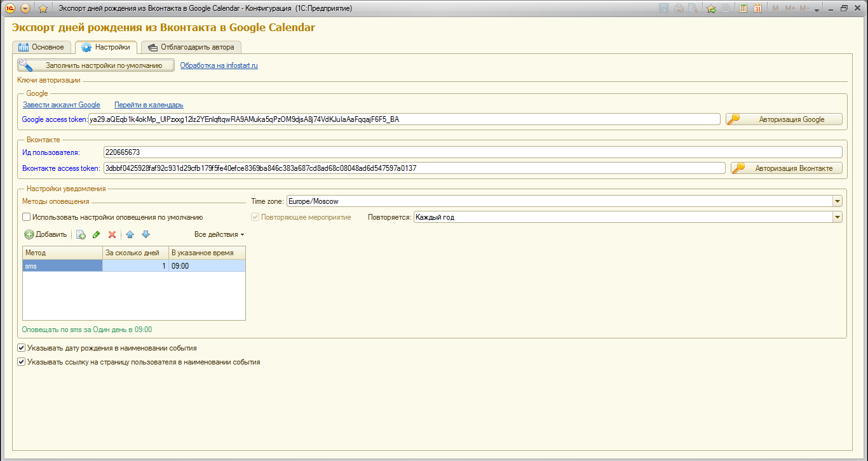
Task: Restore down the application window
Action: [x=844, y=8]
